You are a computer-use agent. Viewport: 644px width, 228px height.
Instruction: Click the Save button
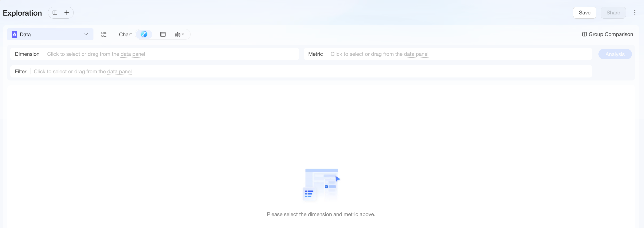coord(584,13)
